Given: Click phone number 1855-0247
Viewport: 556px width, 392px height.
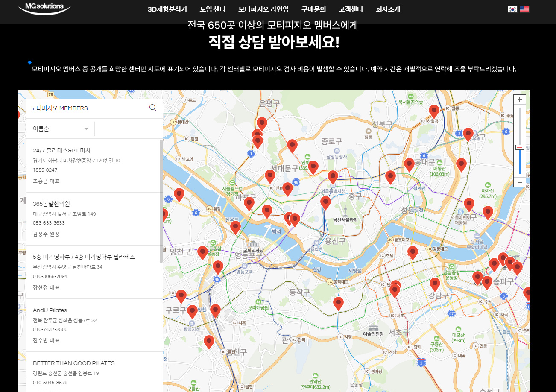Looking at the screenshot, I should tap(45, 170).
